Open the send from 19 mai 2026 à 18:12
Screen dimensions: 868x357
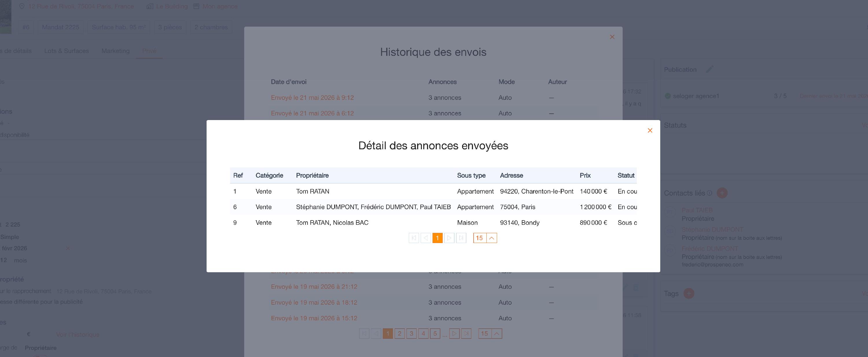314,302
